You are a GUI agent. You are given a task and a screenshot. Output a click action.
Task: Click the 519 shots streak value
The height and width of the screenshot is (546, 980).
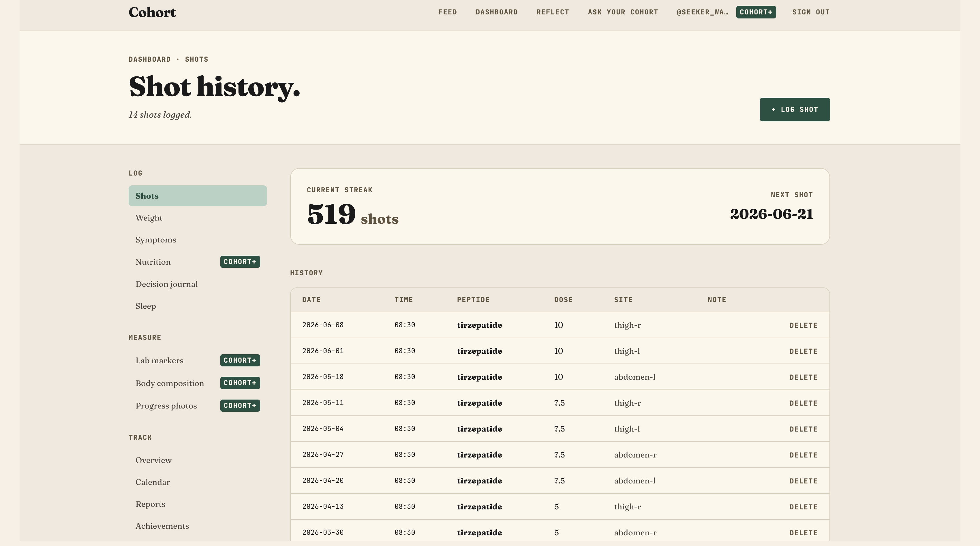pos(353,214)
